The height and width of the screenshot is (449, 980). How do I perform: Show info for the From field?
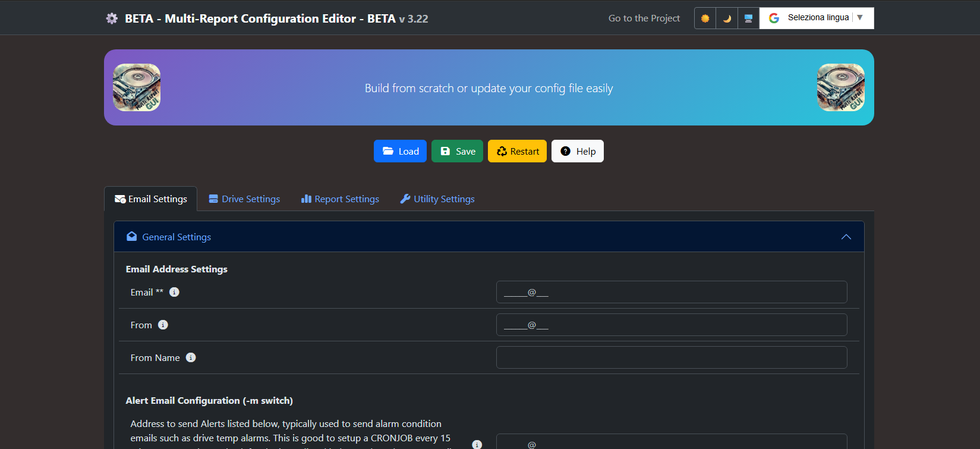(x=163, y=325)
